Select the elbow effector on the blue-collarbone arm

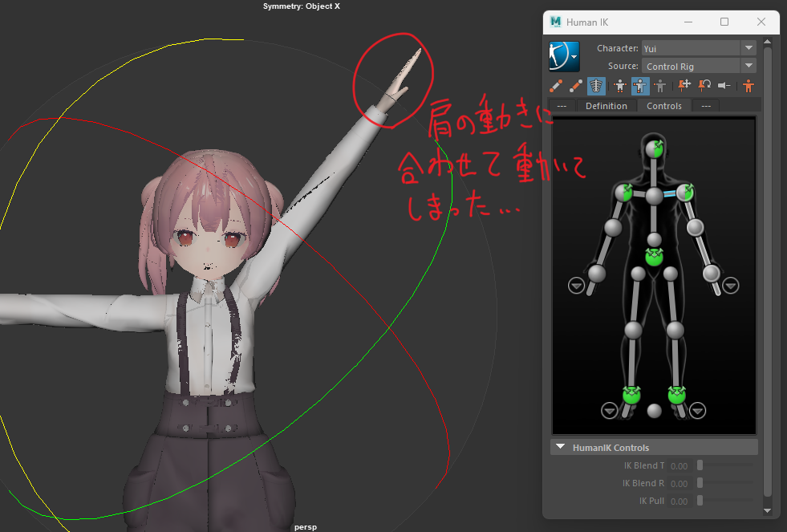pos(696,227)
